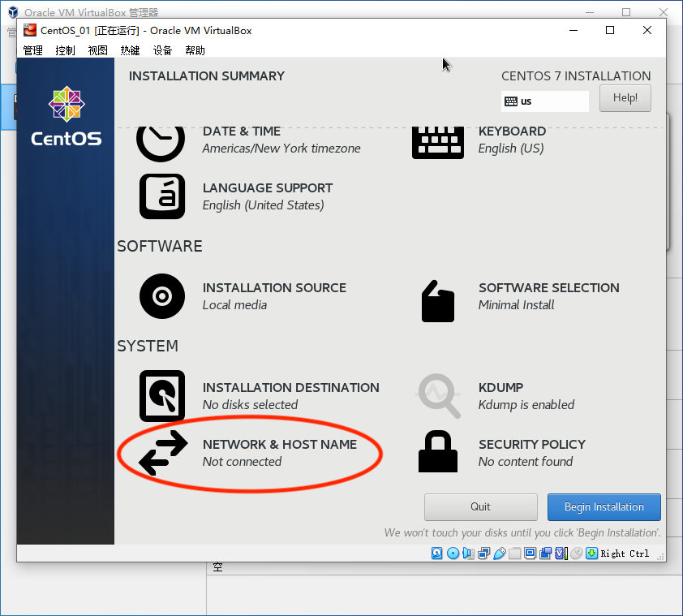Minimize the CentOS_01 VM window
The height and width of the screenshot is (616, 683).
click(x=573, y=30)
